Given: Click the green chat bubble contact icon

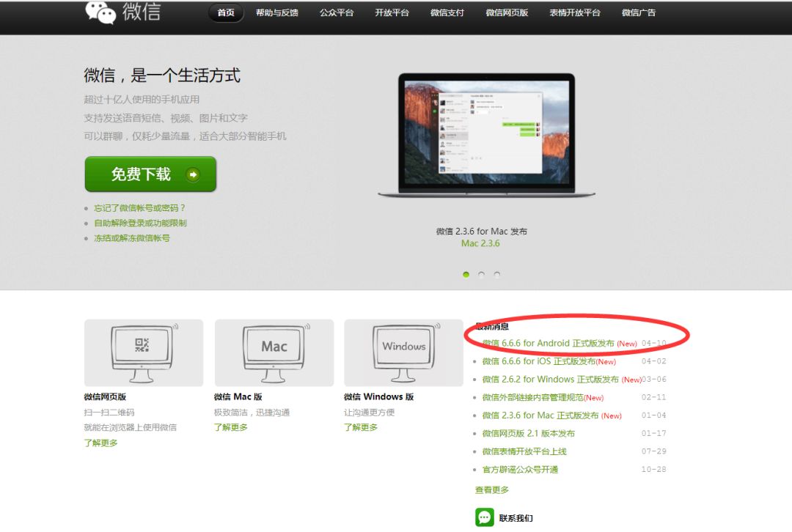Looking at the screenshot, I should click(x=485, y=517).
